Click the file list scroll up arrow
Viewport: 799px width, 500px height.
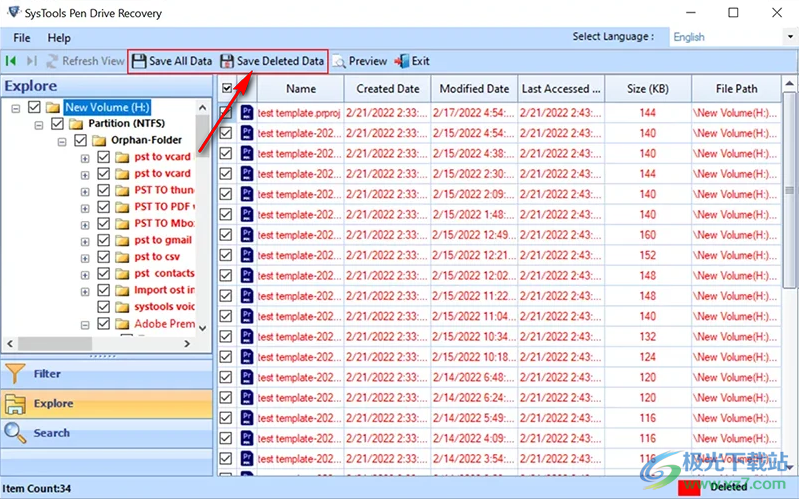tap(789, 84)
